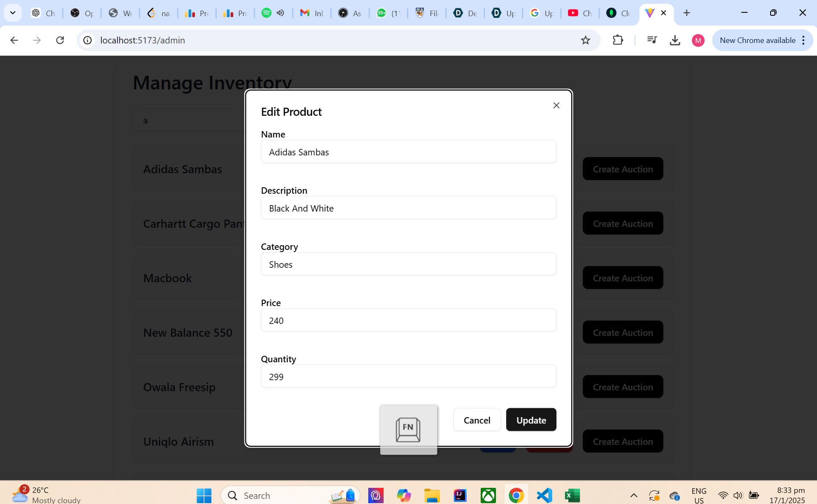Switch to the Spotify tab
The height and width of the screenshot is (504, 817).
tap(267, 13)
